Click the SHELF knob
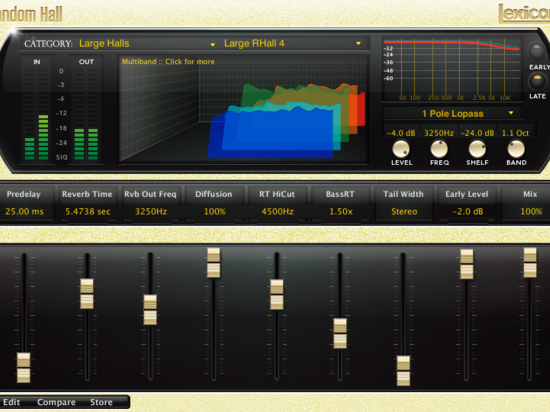Screen dimensions: 550x412 (477, 149)
